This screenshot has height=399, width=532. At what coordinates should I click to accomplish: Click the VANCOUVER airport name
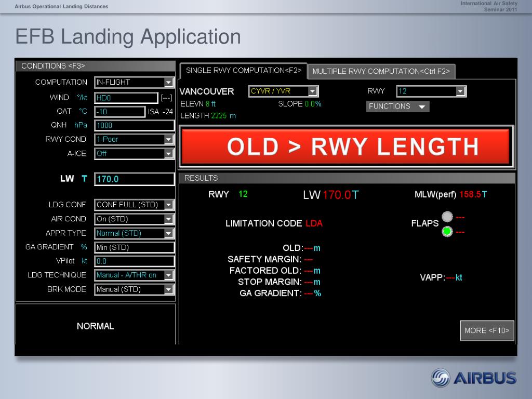(207, 91)
